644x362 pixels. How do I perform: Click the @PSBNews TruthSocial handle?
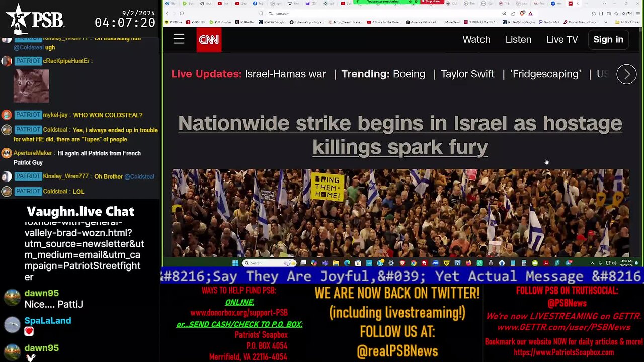coord(567,303)
